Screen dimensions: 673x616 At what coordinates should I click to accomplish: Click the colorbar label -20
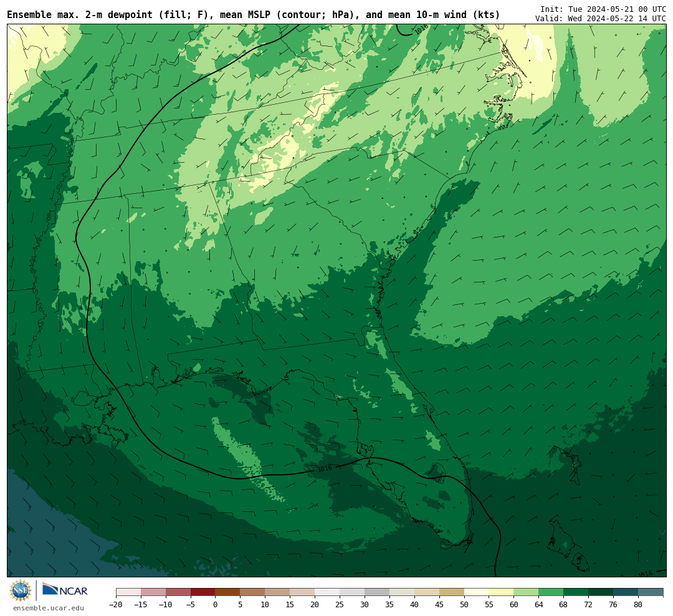point(116,605)
